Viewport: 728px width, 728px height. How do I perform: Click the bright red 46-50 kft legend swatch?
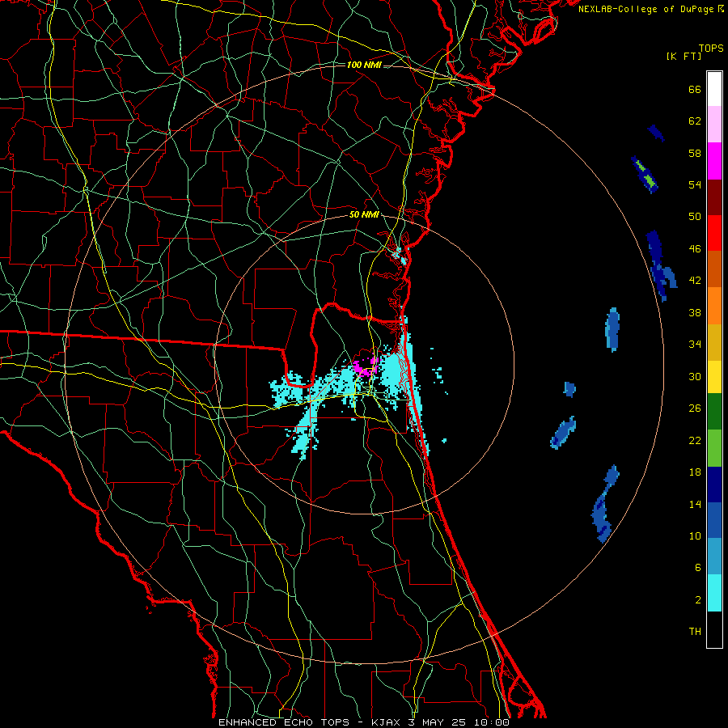click(x=714, y=233)
